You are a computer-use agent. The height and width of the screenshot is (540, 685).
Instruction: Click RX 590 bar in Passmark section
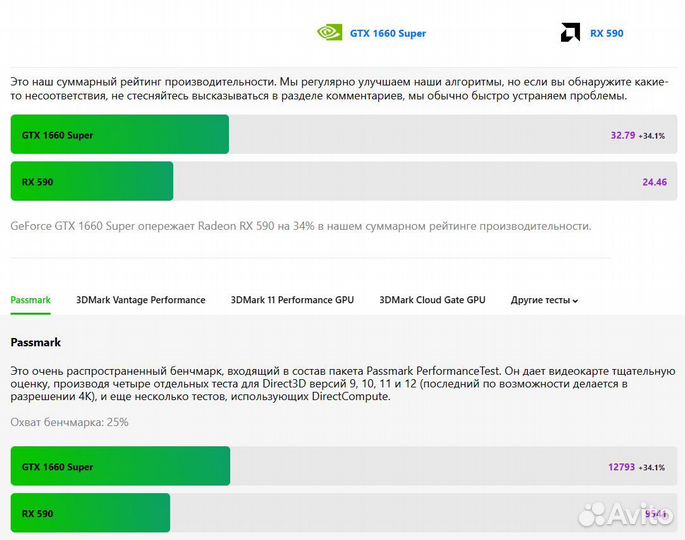coord(90,513)
